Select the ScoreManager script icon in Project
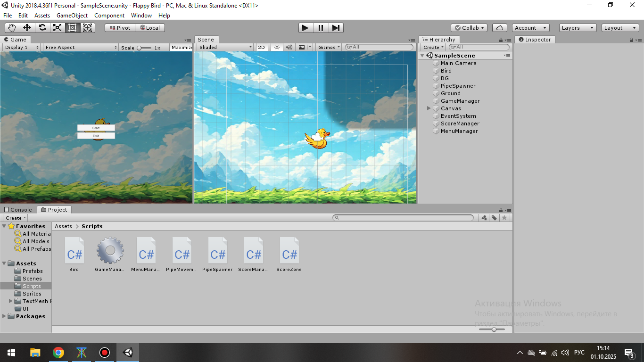The image size is (644, 362). point(254,250)
